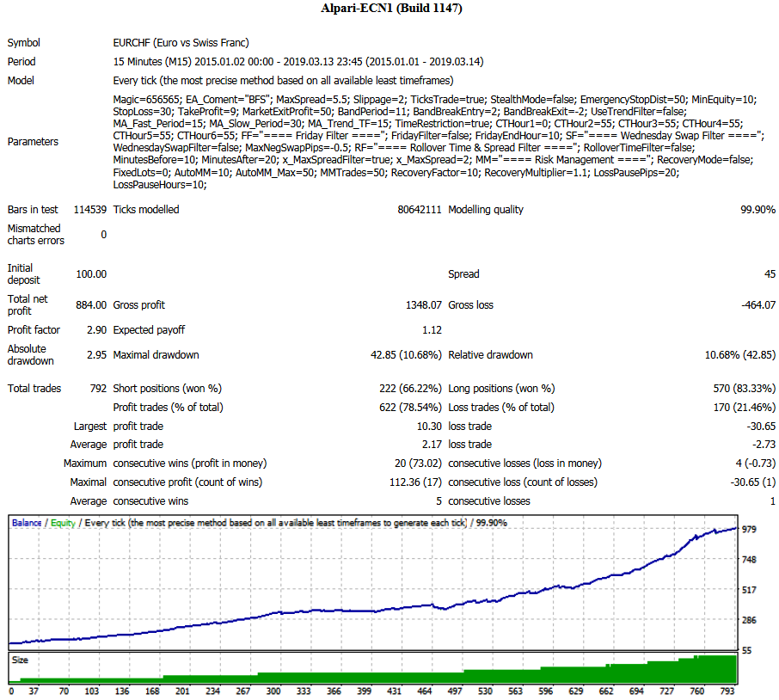Image resolution: width=779 pixels, height=700 pixels.
Task: Click the x-axis trade number '793'
Action: click(x=727, y=691)
